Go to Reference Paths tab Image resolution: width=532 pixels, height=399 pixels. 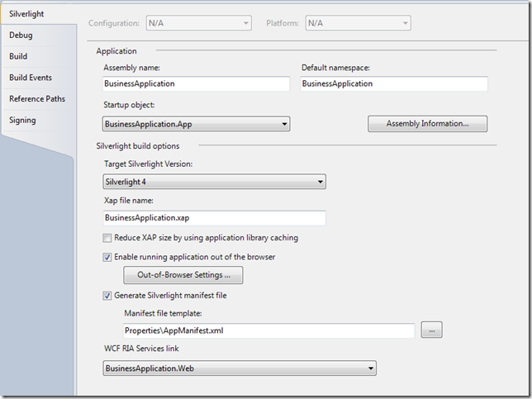coord(37,99)
